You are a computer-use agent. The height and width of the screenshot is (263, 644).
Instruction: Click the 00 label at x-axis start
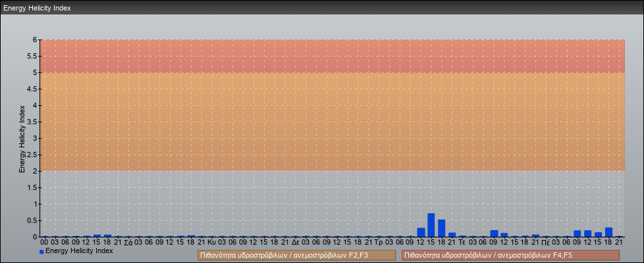click(x=44, y=242)
